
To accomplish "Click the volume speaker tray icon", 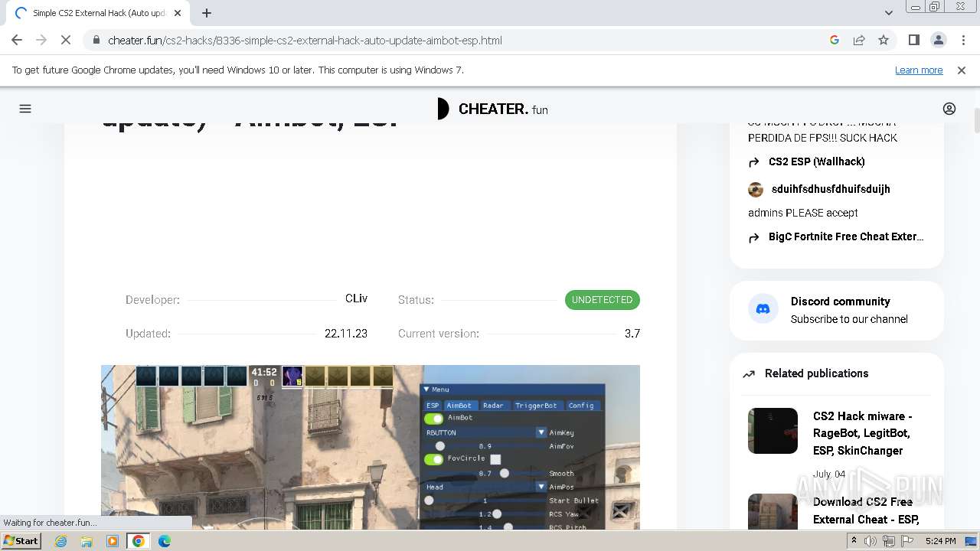I will [x=871, y=541].
